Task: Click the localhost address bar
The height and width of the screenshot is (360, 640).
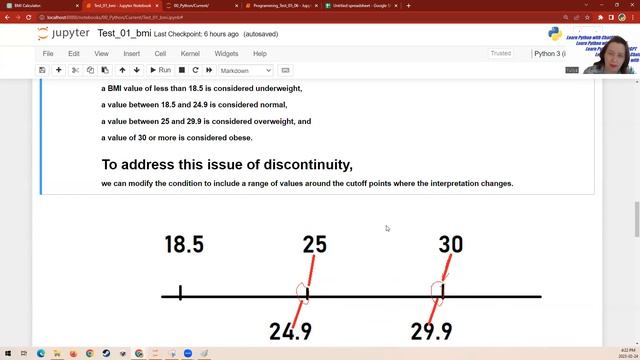Action: [115, 18]
